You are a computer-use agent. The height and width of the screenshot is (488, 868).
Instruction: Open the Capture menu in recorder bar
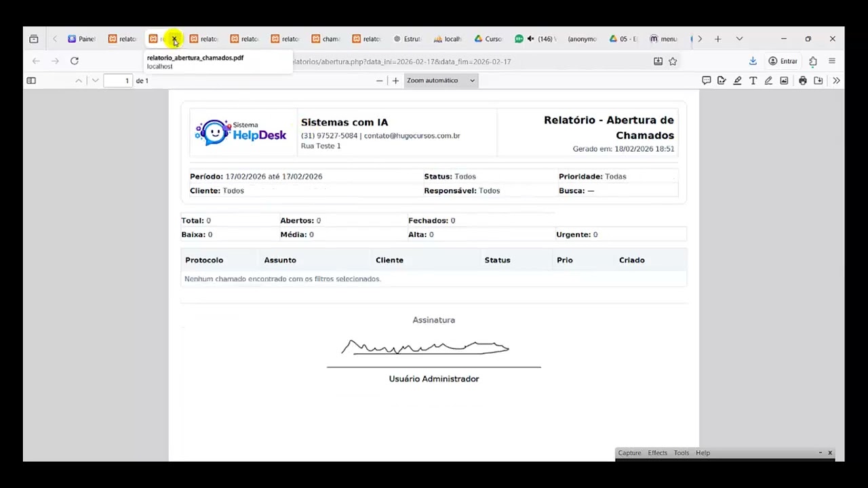click(x=629, y=453)
